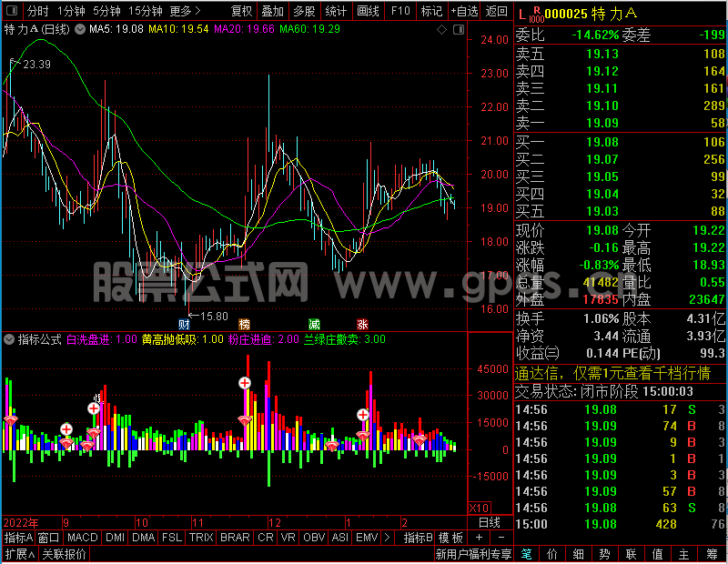Click stock title 000025 特力A
This screenshot has height=564, width=728.
(x=591, y=14)
